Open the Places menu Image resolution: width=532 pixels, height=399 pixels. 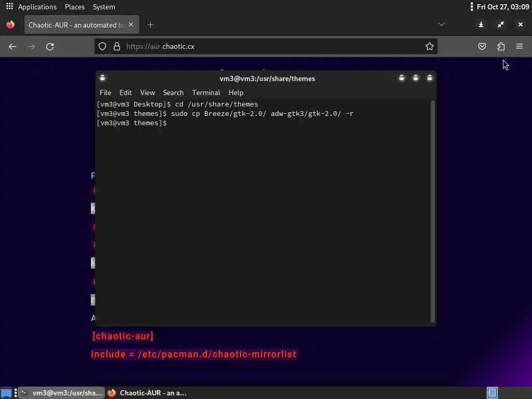pyautogui.click(x=75, y=7)
